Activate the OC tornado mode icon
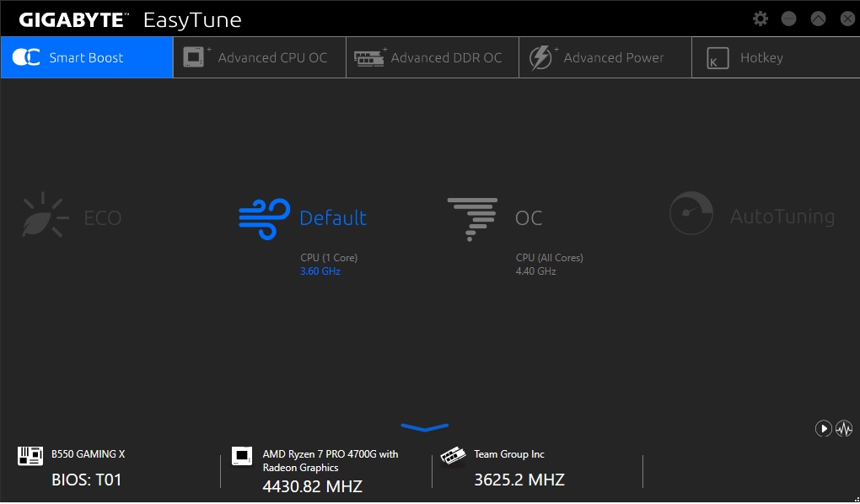The height and width of the screenshot is (504, 860). pos(472,217)
